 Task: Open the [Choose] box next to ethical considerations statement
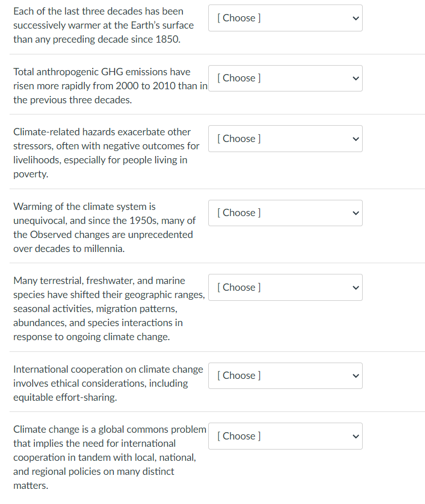285,375
